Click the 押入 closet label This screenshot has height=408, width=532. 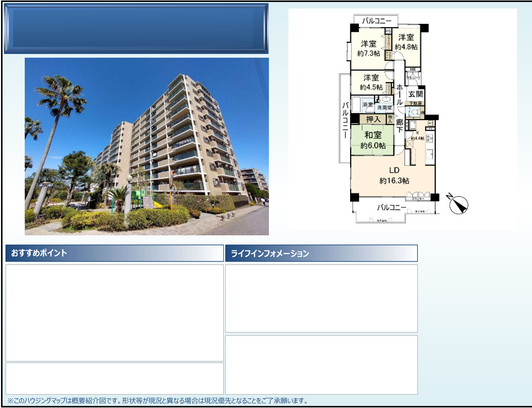[x=373, y=119]
